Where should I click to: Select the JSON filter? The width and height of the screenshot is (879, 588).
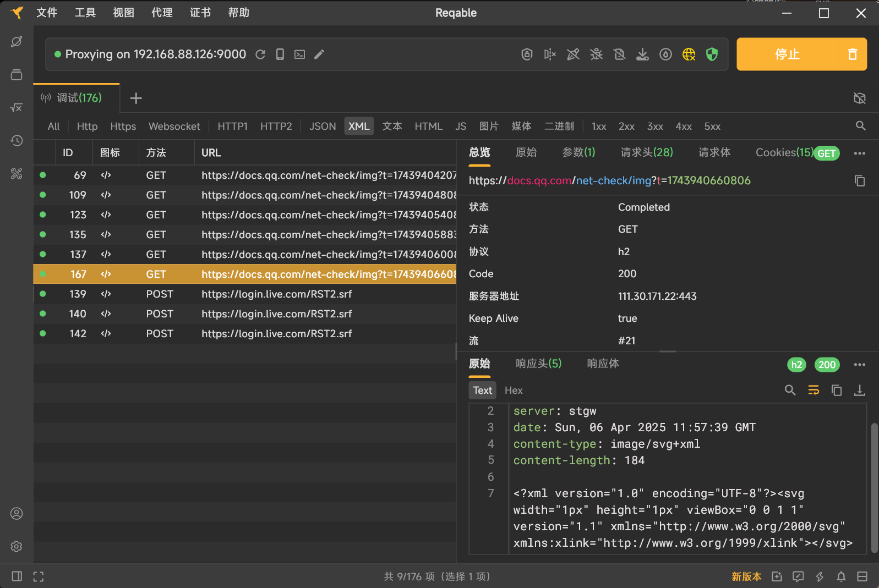click(x=323, y=127)
